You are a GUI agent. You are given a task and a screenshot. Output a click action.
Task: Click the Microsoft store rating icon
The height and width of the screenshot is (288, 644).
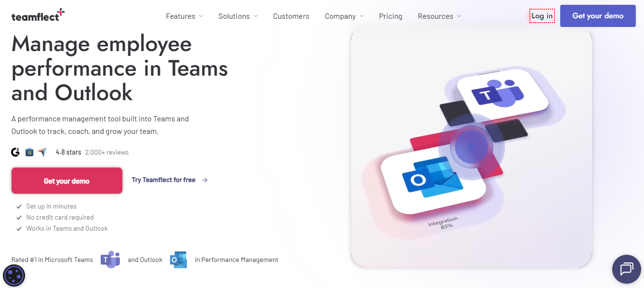[29, 152]
